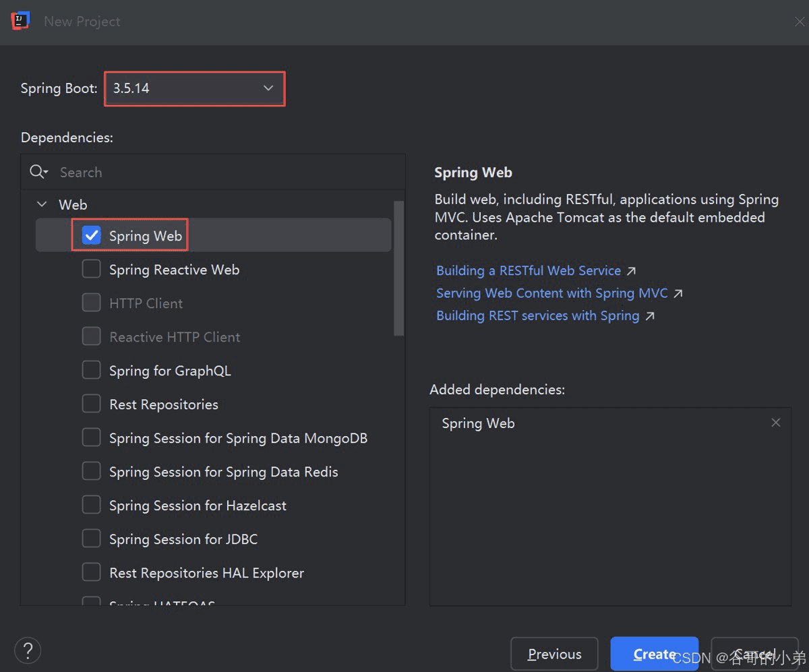Click the search magnifier icon
Viewport: 809px width, 672px height.
[x=38, y=172]
